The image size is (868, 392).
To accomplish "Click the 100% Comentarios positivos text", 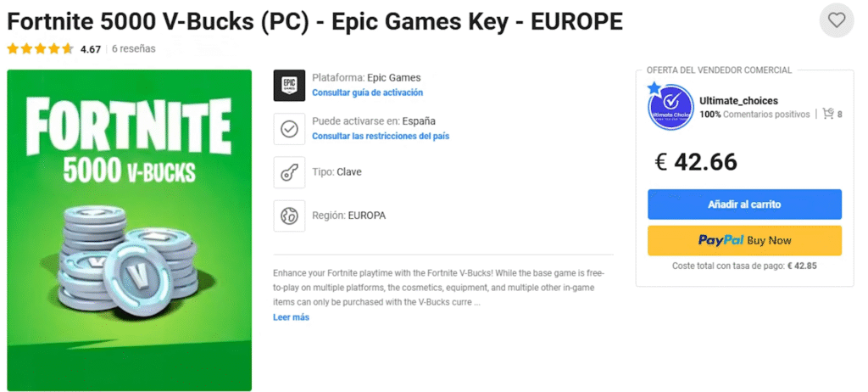I will (x=754, y=115).
